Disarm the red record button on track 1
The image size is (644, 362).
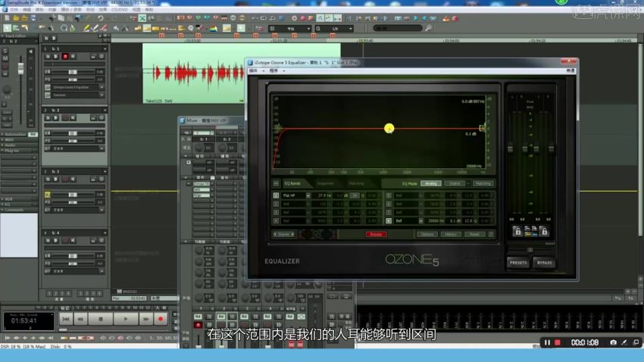(65, 56)
